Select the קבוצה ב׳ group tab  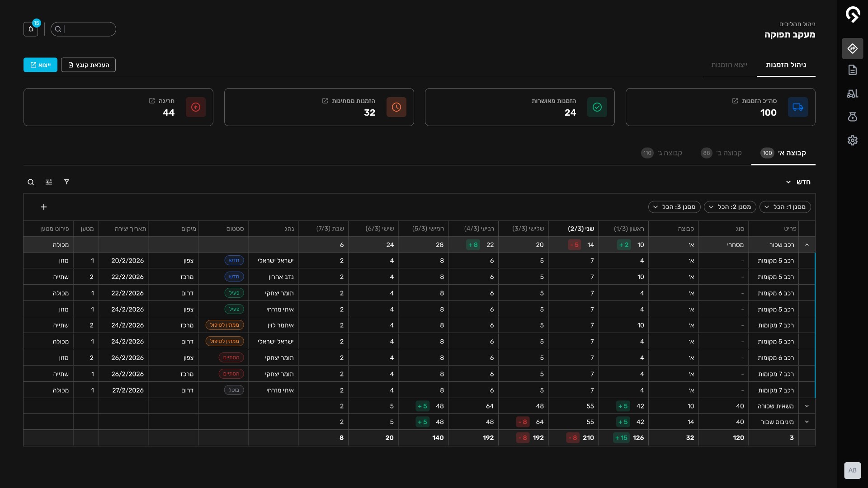(722, 153)
